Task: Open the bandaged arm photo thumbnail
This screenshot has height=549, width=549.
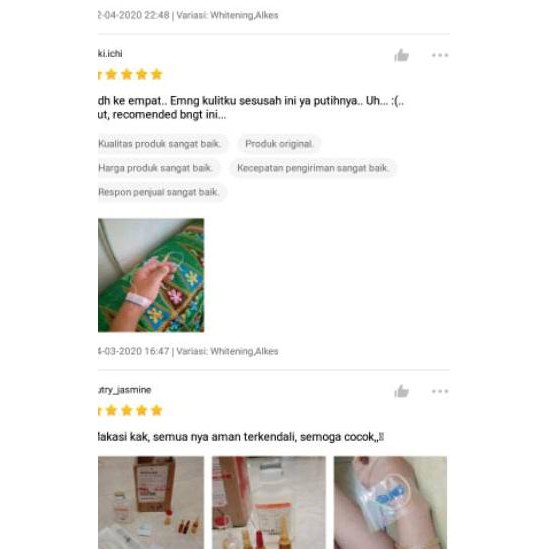Action: (390, 502)
